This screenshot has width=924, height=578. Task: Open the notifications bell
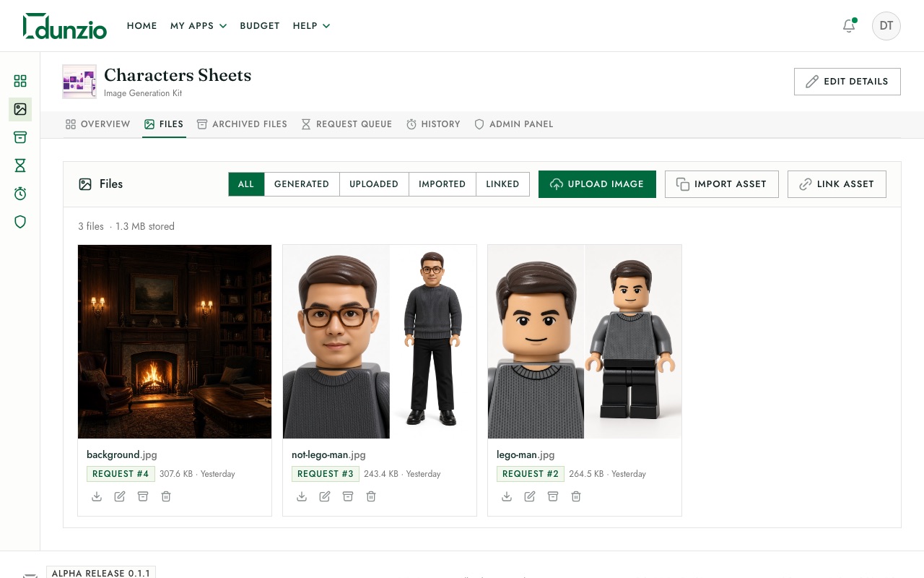click(849, 26)
